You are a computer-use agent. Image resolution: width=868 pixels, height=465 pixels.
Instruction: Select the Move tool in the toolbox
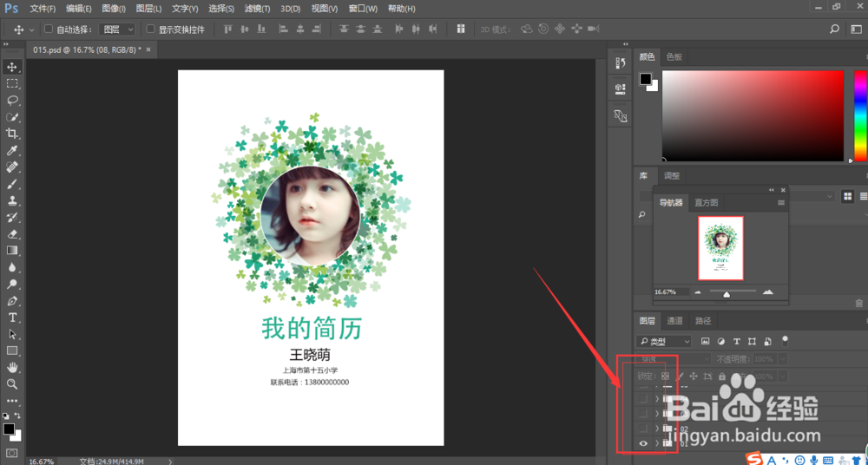11,67
